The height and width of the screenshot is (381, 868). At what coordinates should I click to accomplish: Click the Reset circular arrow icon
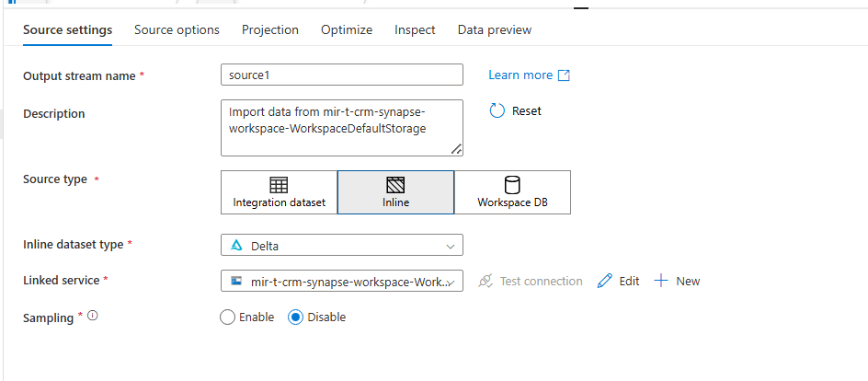click(x=497, y=110)
